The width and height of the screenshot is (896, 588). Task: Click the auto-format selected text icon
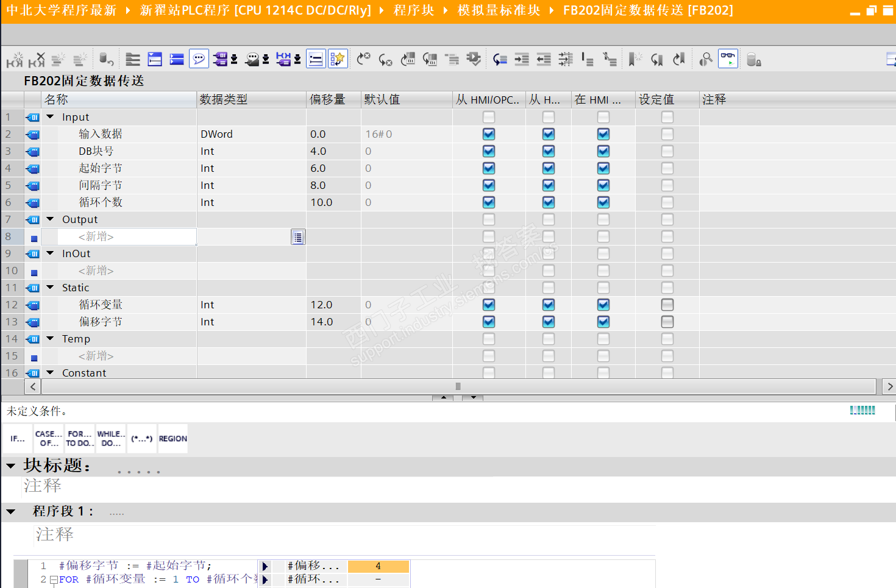pos(566,59)
